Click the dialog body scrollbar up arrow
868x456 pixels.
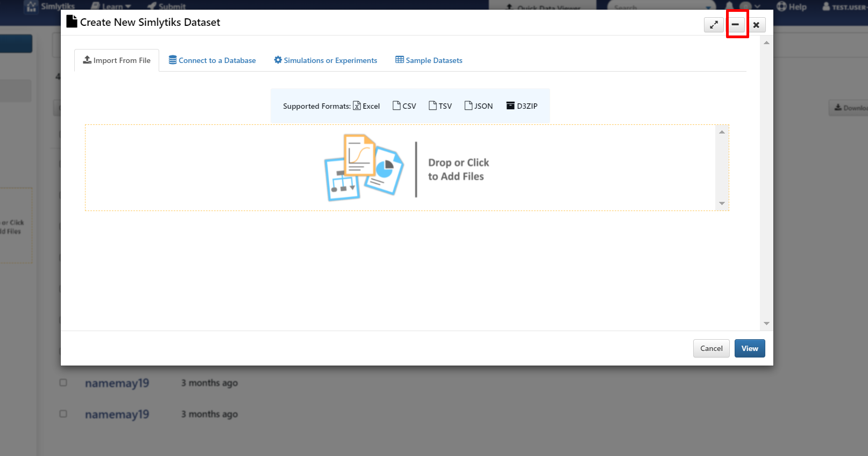point(766,43)
